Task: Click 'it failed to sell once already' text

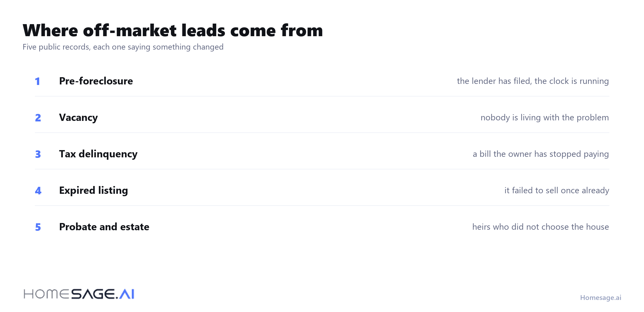Action: point(557,191)
